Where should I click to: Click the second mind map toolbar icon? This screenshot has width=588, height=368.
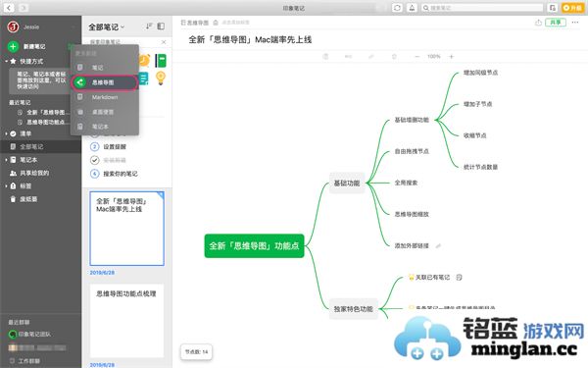(x=348, y=56)
